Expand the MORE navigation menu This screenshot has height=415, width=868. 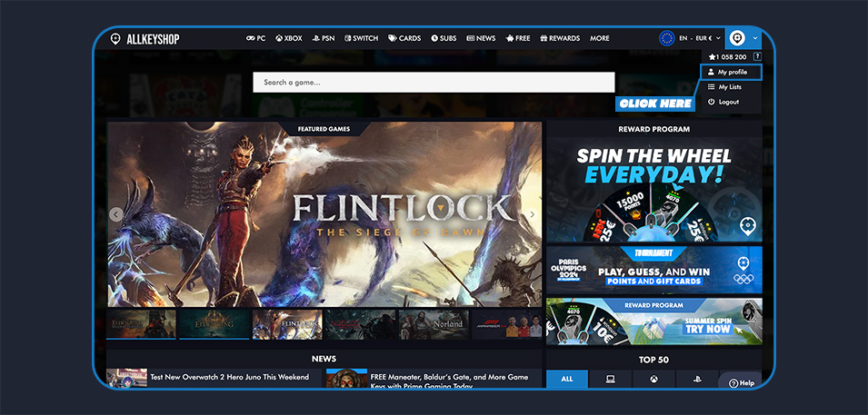(599, 38)
